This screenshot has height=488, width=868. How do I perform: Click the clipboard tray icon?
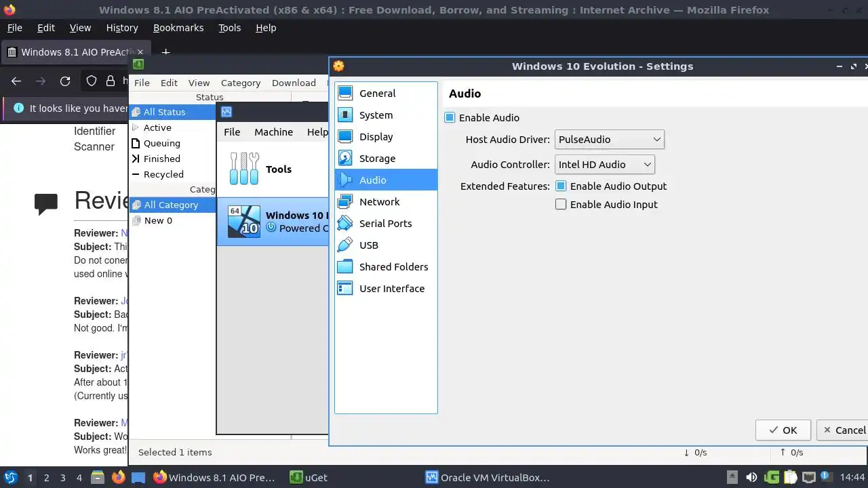tap(791, 477)
